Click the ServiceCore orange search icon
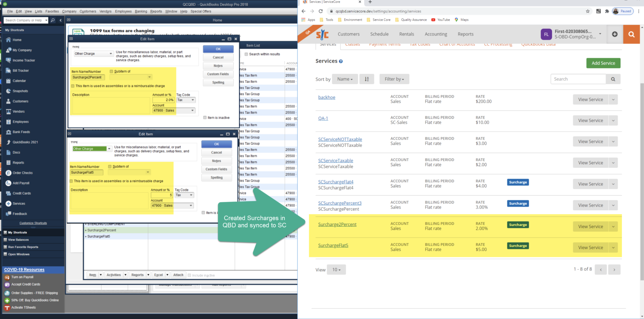644x319 pixels. pyautogui.click(x=631, y=34)
